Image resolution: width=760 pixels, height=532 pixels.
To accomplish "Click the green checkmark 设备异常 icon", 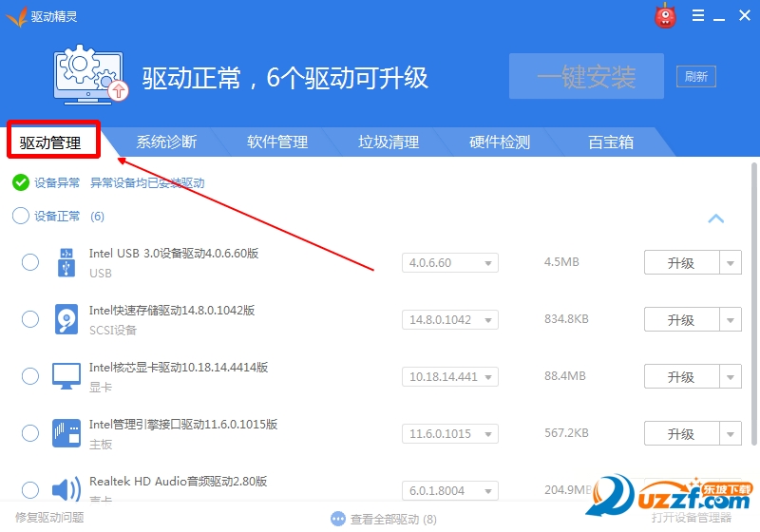I will click(x=21, y=182).
